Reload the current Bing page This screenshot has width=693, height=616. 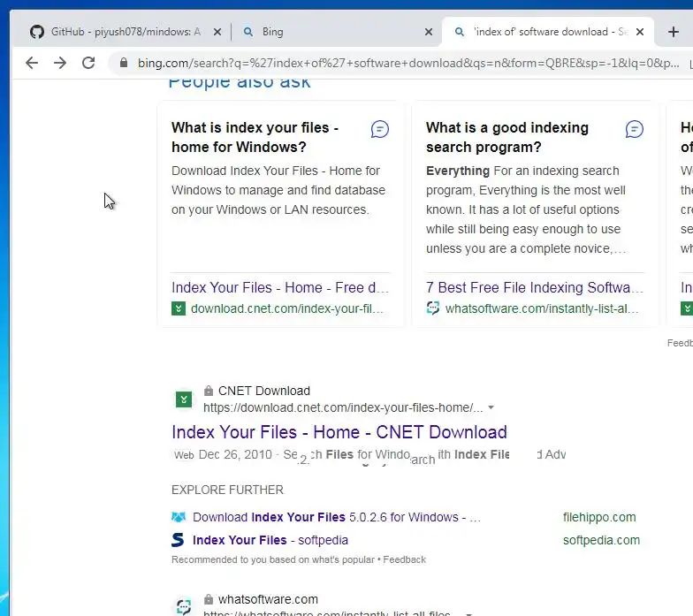click(x=88, y=63)
